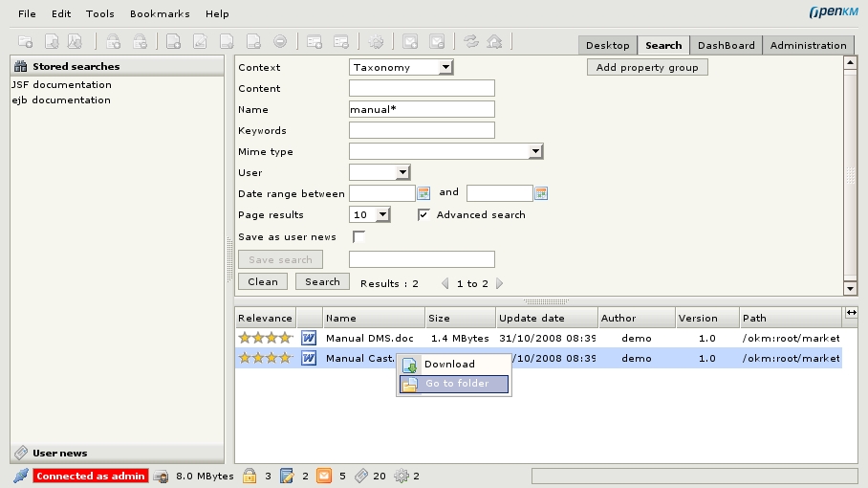Open the Edit menu

click(x=61, y=13)
